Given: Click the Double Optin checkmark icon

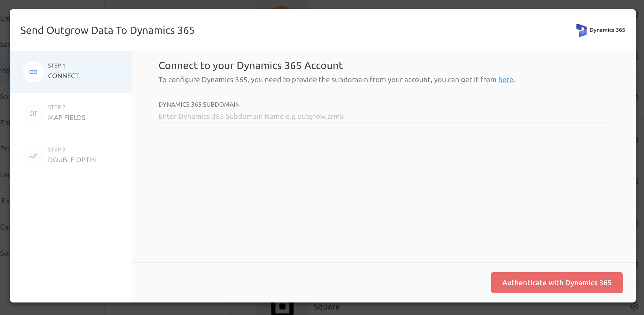Looking at the screenshot, I should (33, 156).
